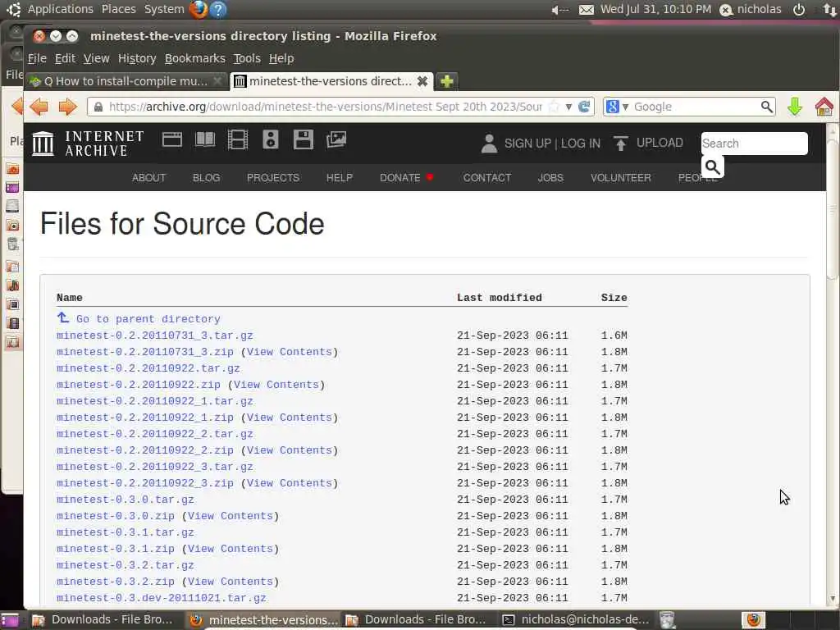Open the Internet Archive audio speaker icon

coord(271,139)
